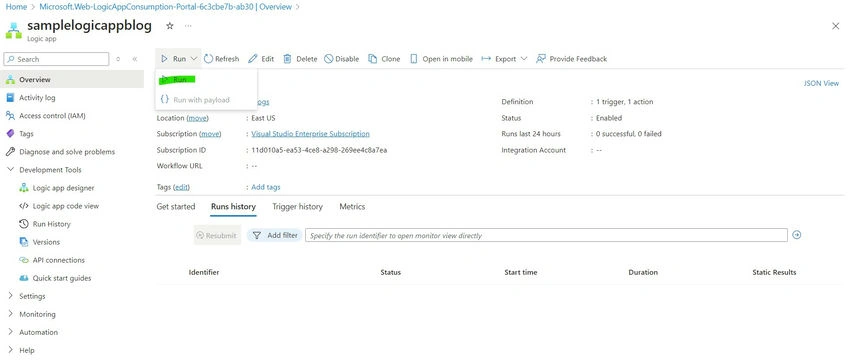Expand the Monitoring section
The width and height of the screenshot is (850, 360).
click(x=10, y=314)
